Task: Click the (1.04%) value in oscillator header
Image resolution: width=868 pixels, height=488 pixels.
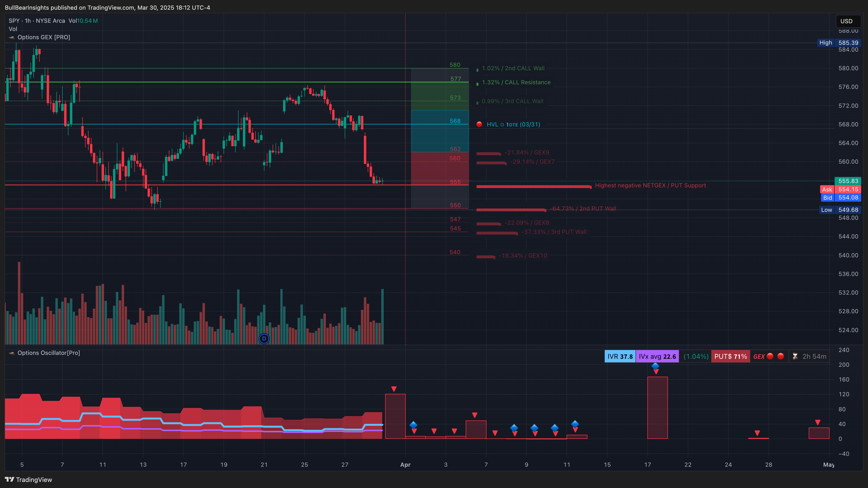Action: 696,357
